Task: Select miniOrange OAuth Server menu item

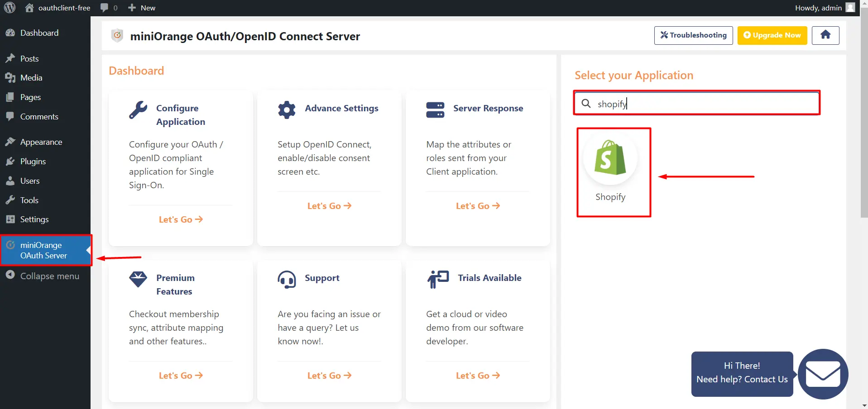Action: 45,250
